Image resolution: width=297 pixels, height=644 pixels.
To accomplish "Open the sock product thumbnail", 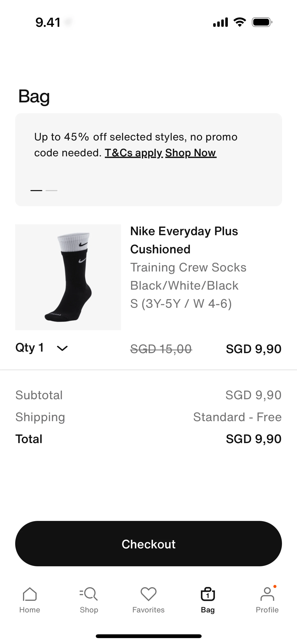I will coord(68,277).
